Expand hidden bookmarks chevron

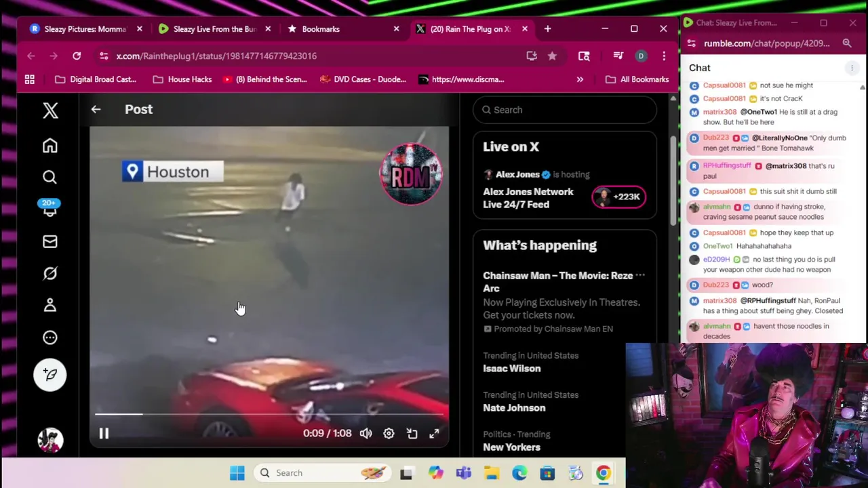tap(580, 79)
